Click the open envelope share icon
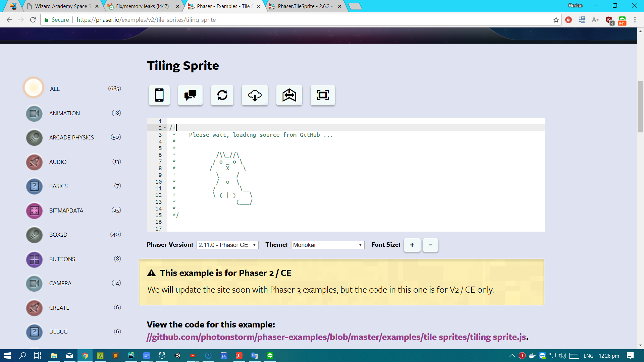 (x=289, y=95)
